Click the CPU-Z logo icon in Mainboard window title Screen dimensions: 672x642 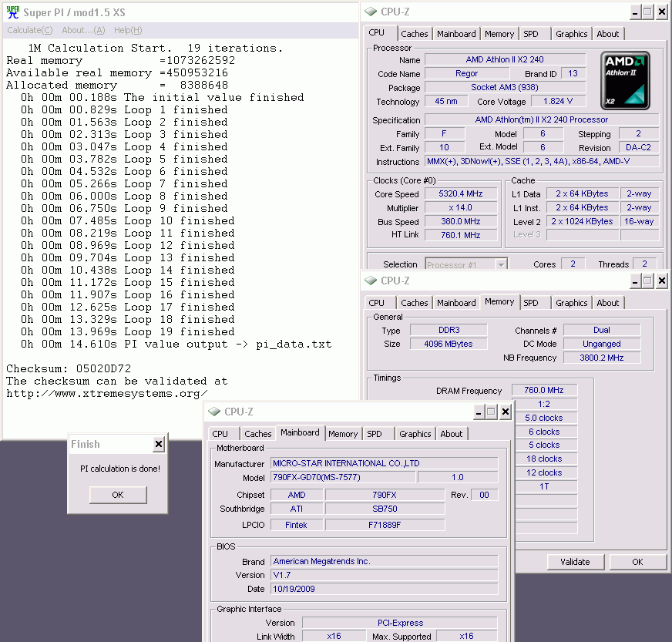point(214,412)
